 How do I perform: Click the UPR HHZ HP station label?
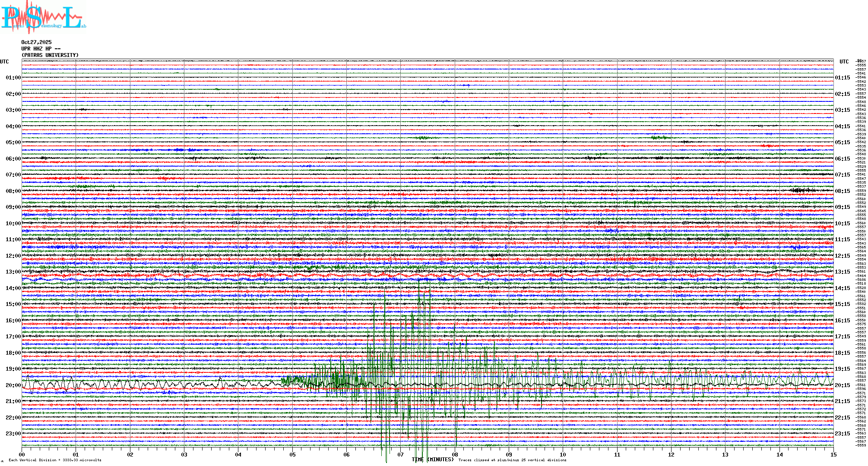(x=36, y=49)
